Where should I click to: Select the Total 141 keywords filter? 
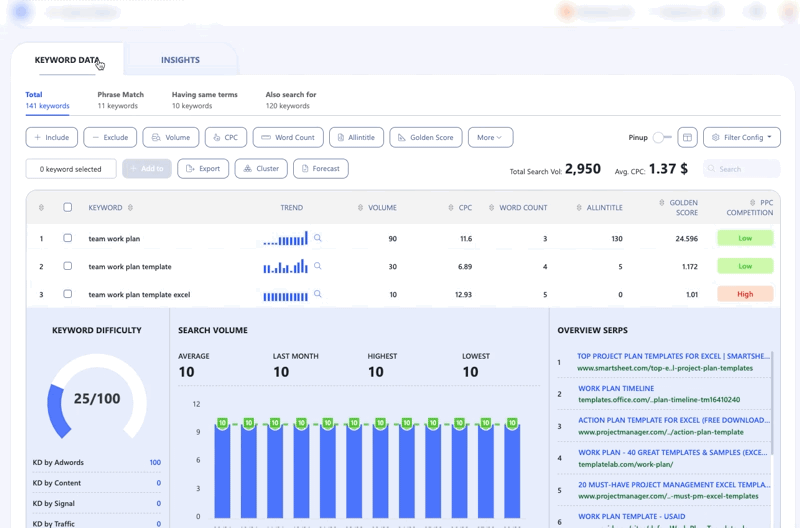47,100
